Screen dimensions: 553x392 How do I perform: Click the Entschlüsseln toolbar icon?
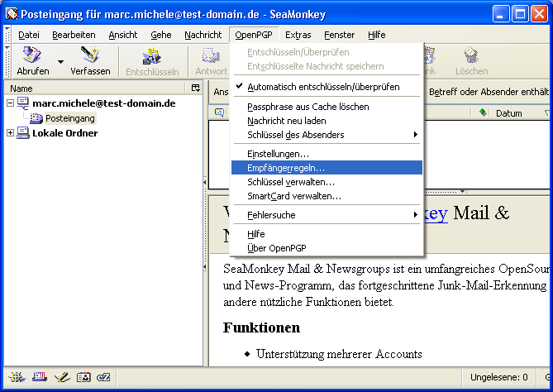(152, 56)
